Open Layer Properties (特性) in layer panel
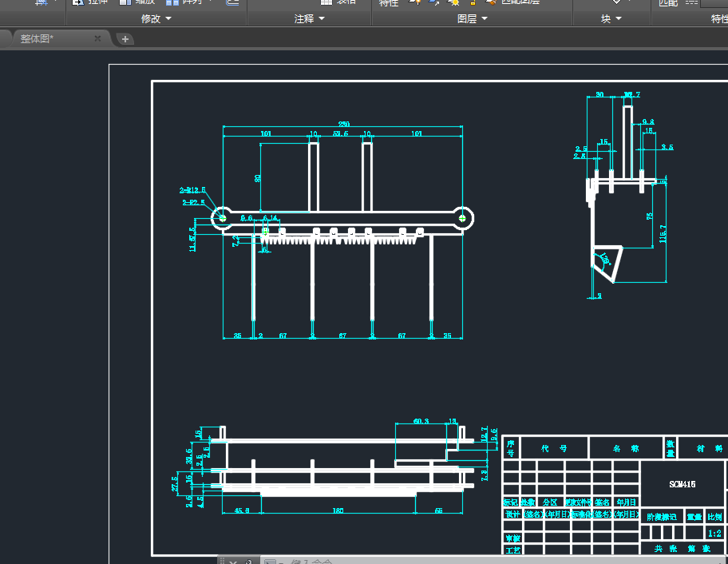Viewport: 728px width, 564px height. [389, 2]
